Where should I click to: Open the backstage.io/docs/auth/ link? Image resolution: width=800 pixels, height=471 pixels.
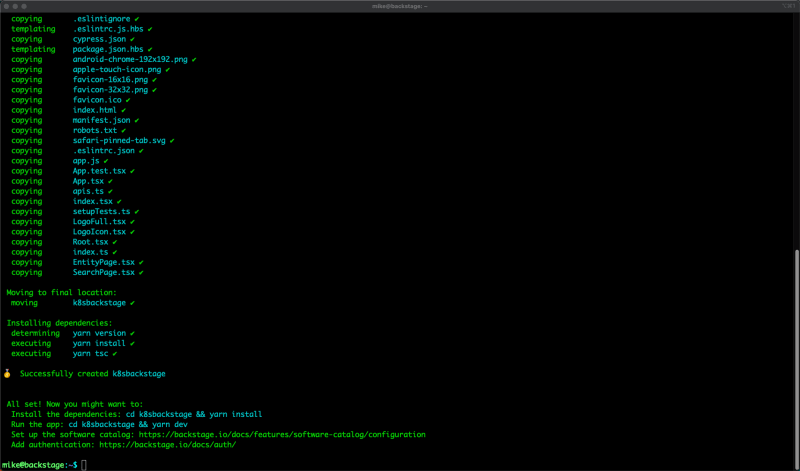point(167,445)
